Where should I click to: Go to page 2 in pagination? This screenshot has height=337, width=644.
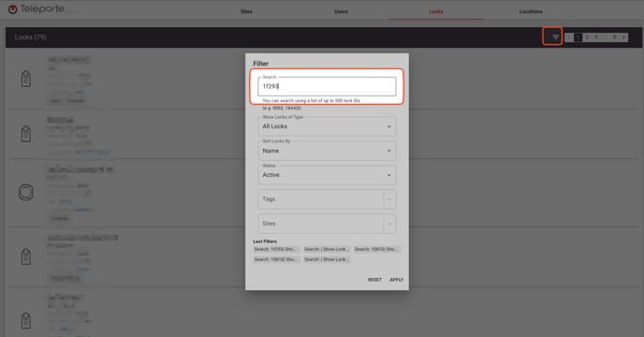(x=587, y=37)
